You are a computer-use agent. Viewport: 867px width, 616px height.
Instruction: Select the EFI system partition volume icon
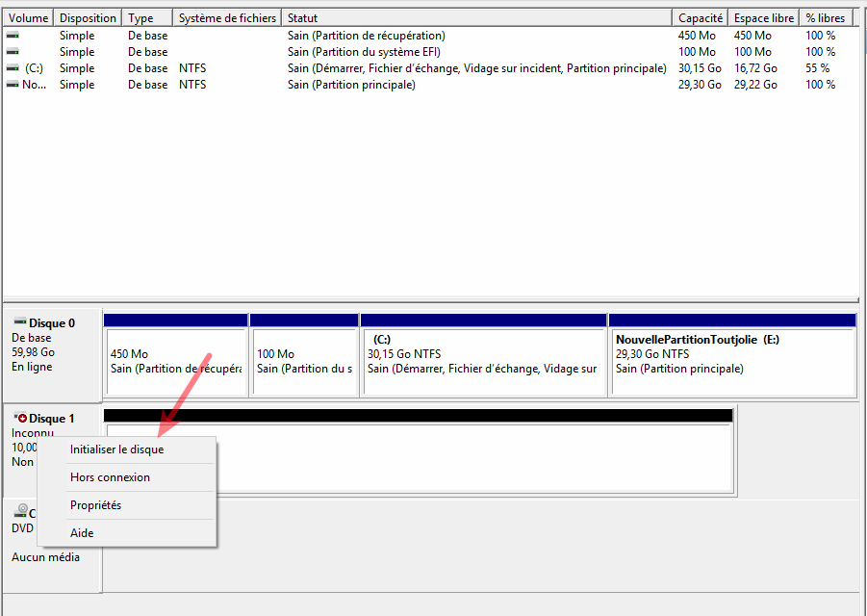tap(13, 52)
